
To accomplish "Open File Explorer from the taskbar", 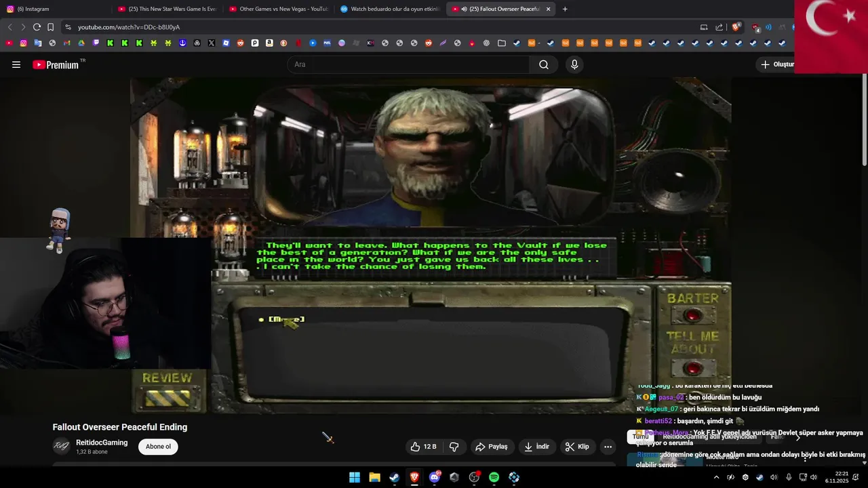I will pyautogui.click(x=374, y=477).
